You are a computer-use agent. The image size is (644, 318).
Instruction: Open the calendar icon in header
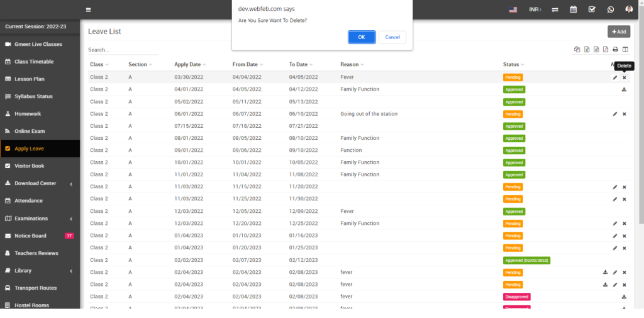click(573, 9)
